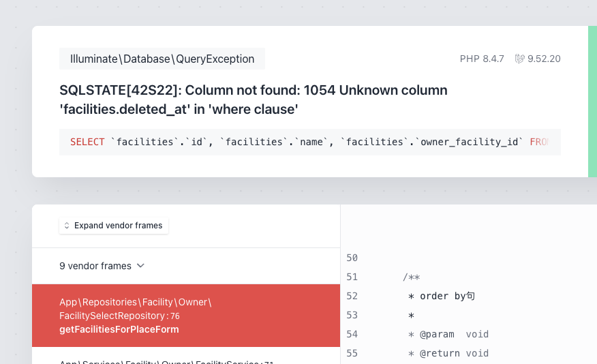Click the Laravel logo icon beside 9.52.20
Screen dimensions: 597x364
520,59
